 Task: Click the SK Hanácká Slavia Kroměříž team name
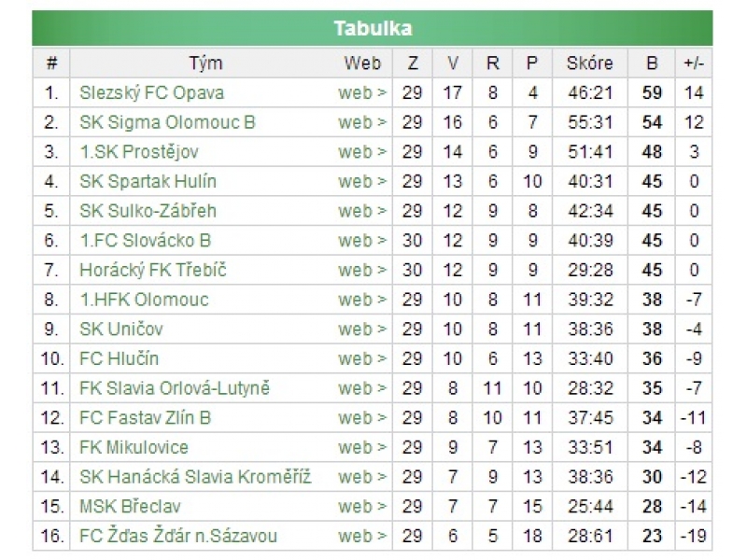point(195,477)
